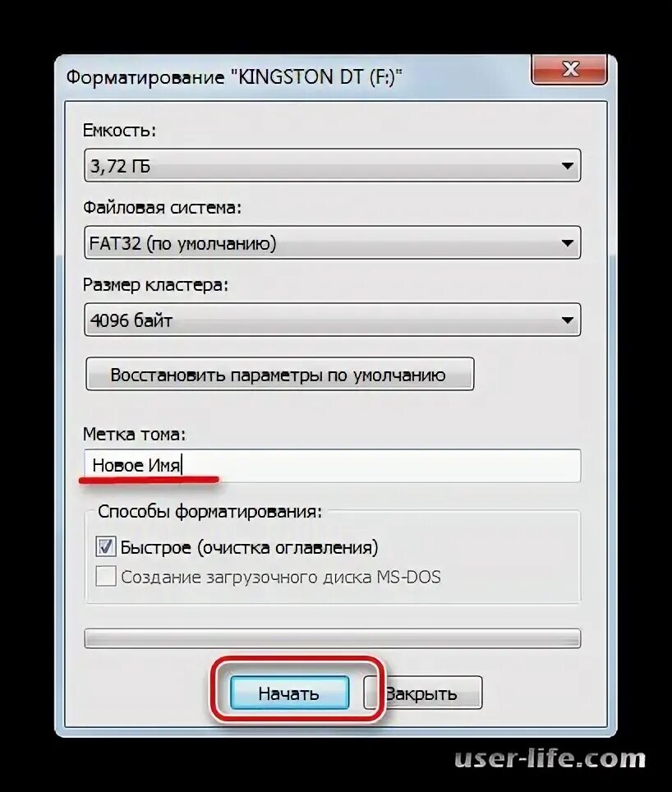Click Восстановить параметры по умолчанию button

279,375
